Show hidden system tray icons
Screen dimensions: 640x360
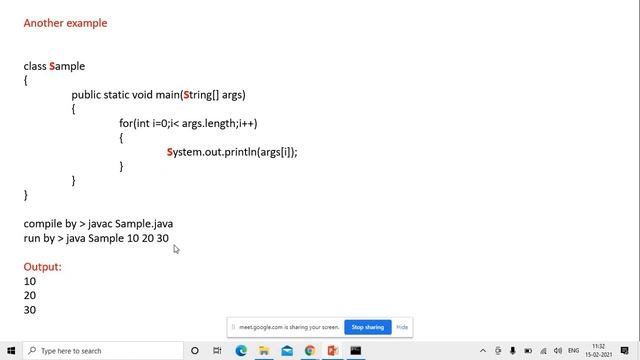[483, 351]
